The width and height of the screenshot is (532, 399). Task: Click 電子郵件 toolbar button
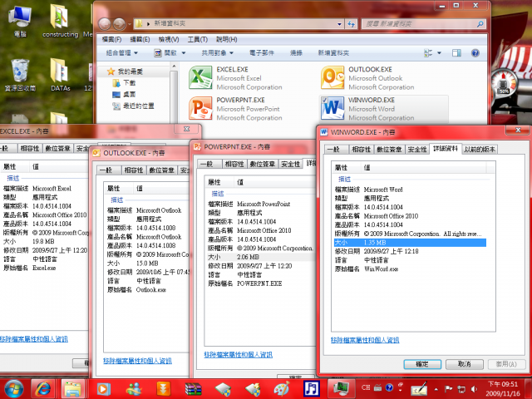pos(262,53)
